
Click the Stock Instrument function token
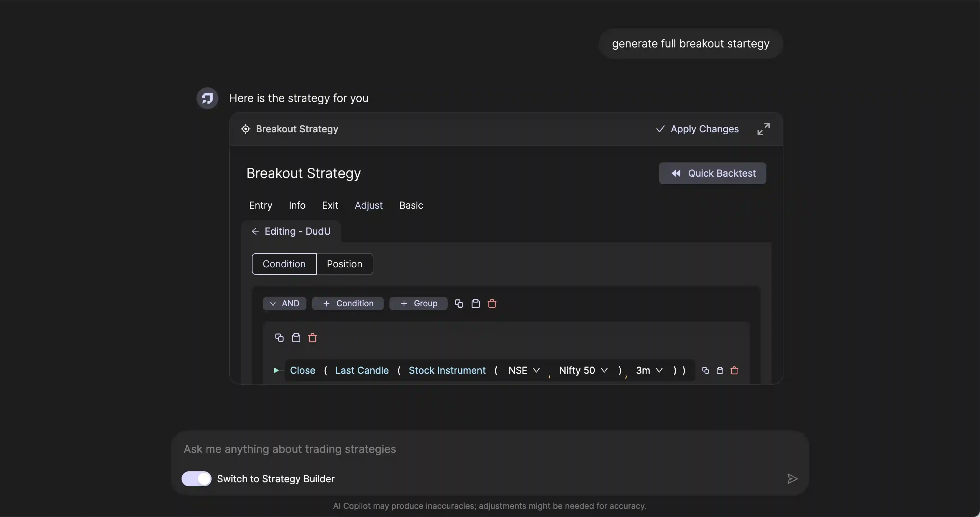[447, 370]
